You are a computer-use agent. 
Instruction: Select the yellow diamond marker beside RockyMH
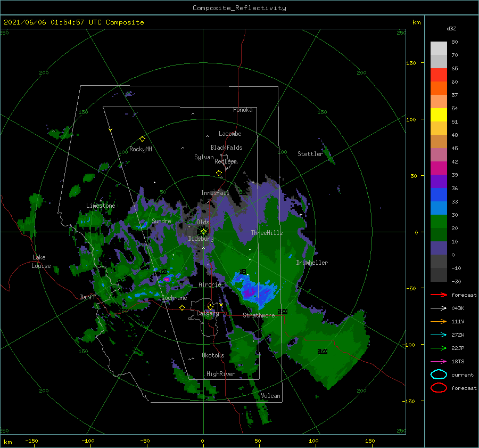(142, 139)
